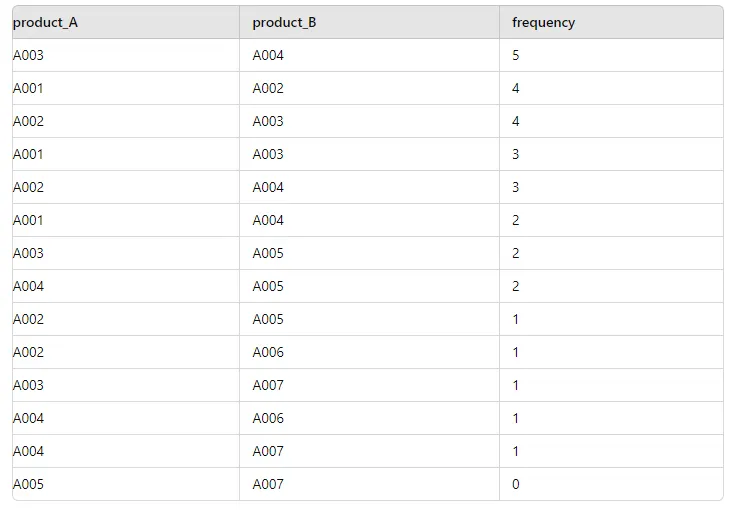Image resolution: width=738 pixels, height=511 pixels.
Task: Click product_A cell of the A004–A005 row
Action: (x=28, y=286)
